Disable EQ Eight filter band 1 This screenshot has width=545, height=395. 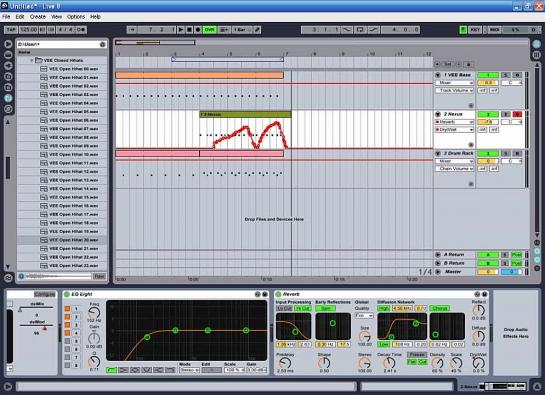pyautogui.click(x=67, y=308)
